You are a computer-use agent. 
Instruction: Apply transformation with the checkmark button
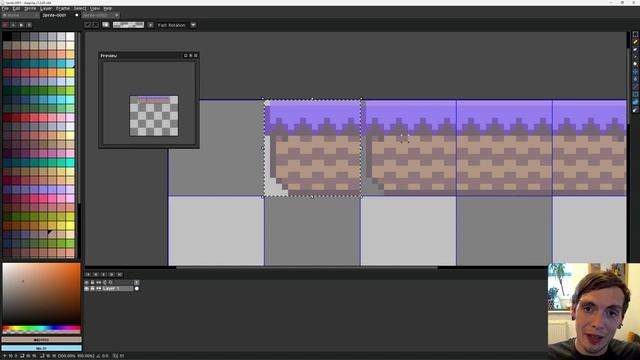[87, 25]
